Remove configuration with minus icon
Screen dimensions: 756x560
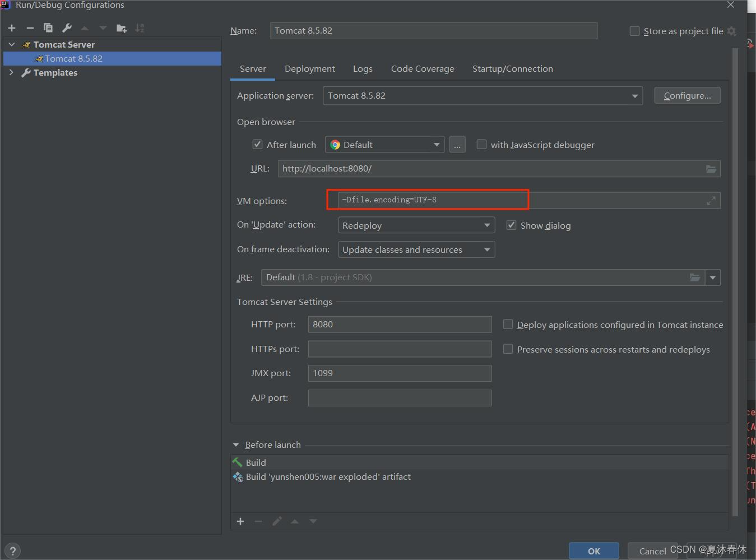point(30,28)
